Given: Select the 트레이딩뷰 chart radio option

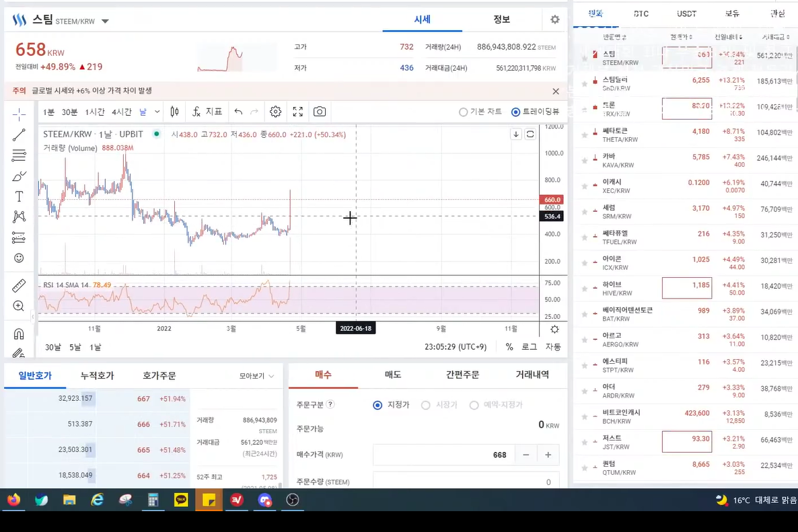Looking at the screenshot, I should [x=535, y=112].
